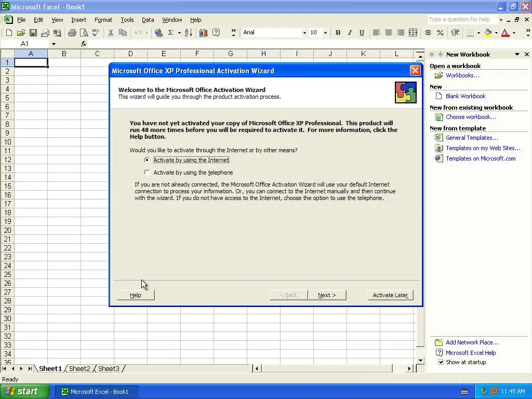Click Microsoft Excel - Book1 taskbar button
The image size is (532, 399).
coord(96,392)
